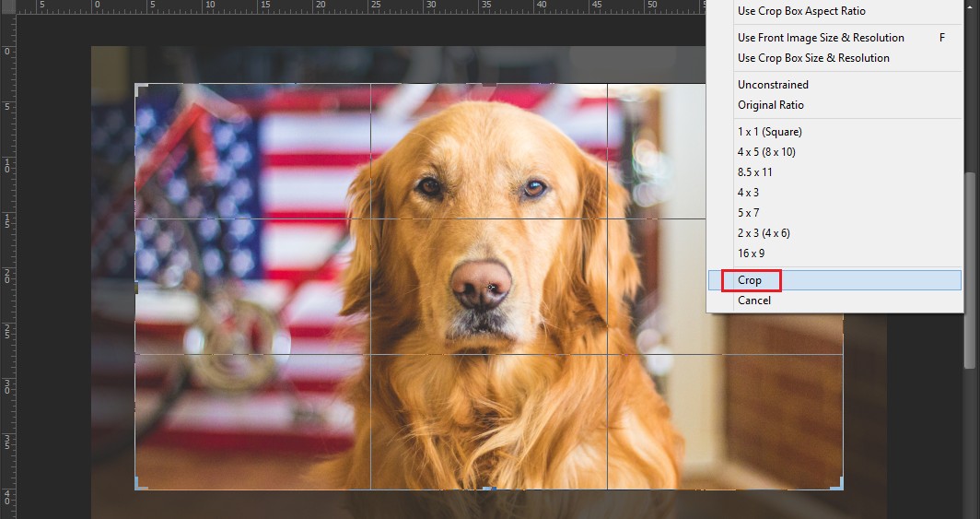Click the bottom-right crop corner handle
This screenshot has height=519, width=980.
(x=839, y=486)
